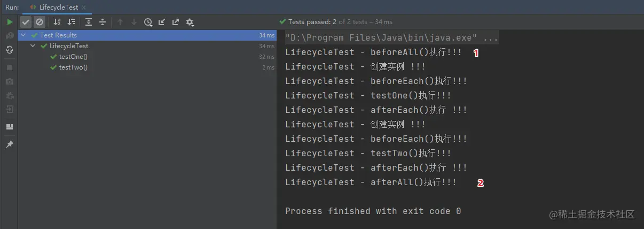
Task: Click the pin tab icon
Action: pyautogui.click(x=10, y=145)
